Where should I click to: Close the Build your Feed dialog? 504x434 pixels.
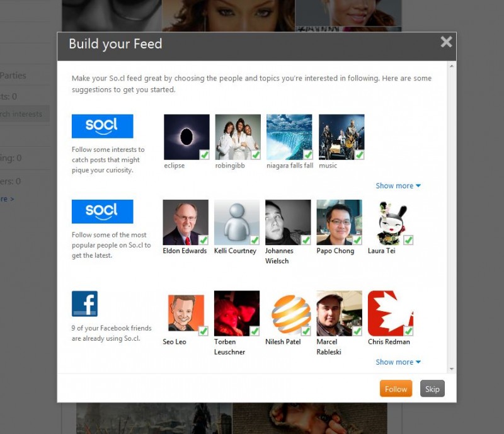446,42
